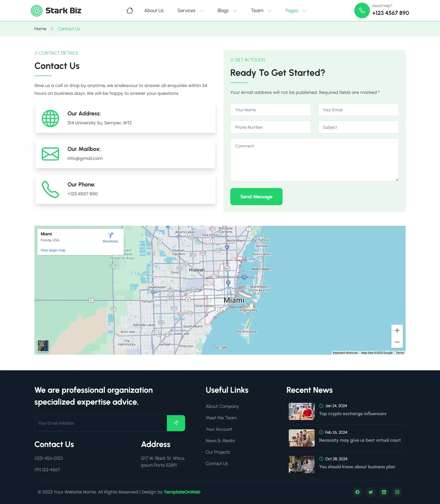Image resolution: width=440 pixels, height=504 pixels.
Task: Open the Directions icon on the map card
Action: [110, 235]
